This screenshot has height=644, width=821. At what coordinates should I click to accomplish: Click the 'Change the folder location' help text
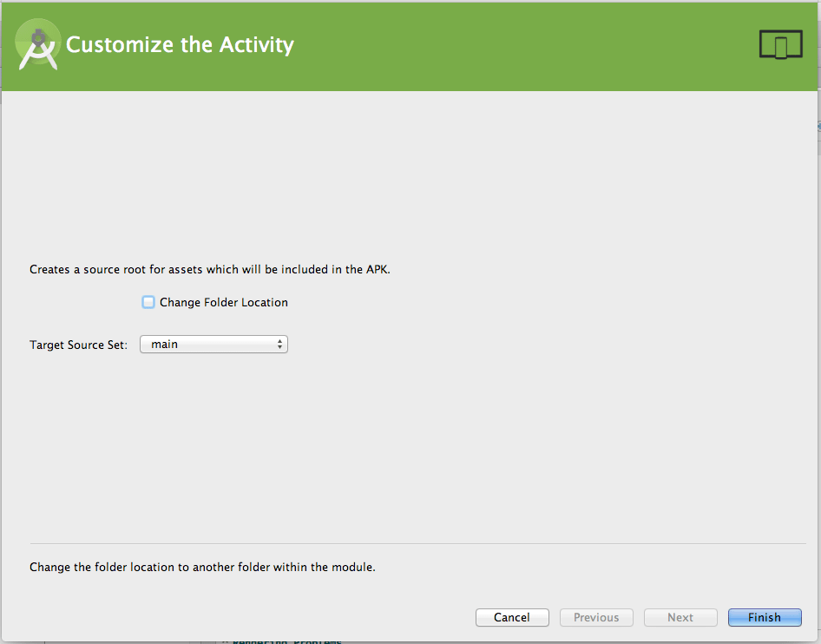coord(202,567)
